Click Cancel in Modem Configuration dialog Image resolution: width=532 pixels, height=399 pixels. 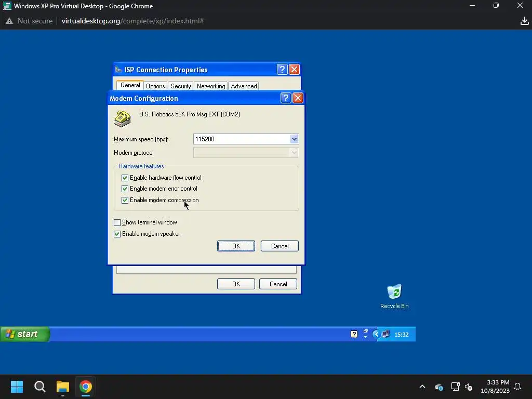[280, 246]
